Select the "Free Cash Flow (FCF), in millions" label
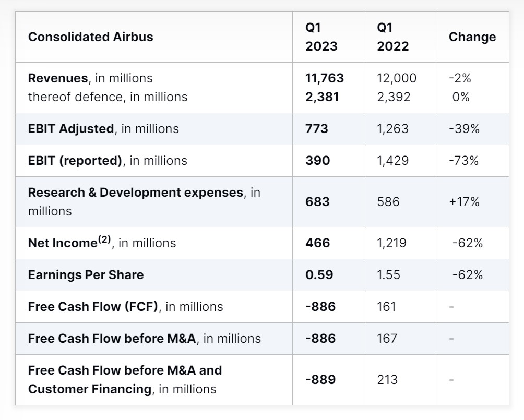Viewport: 524px width, 420px height. point(125,307)
